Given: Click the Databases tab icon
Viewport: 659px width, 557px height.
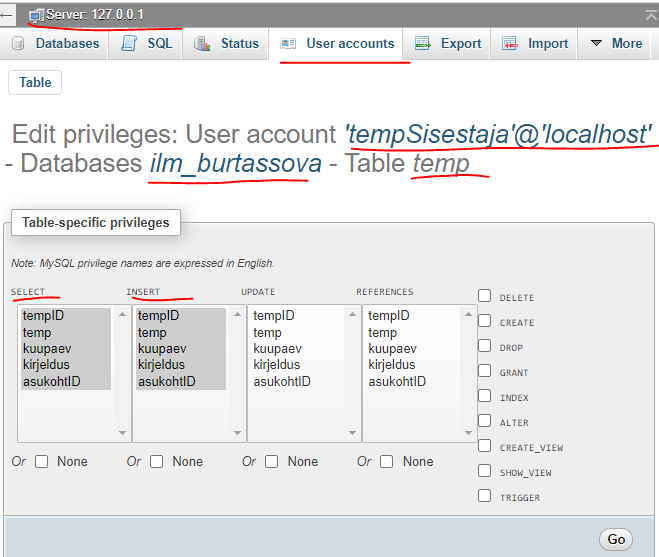Looking at the screenshot, I should point(20,44).
